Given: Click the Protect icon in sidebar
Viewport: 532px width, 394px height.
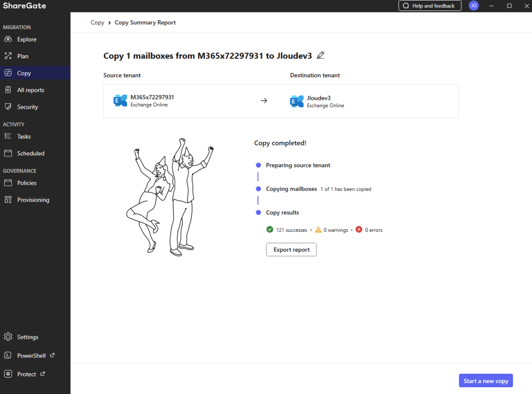Looking at the screenshot, I should tap(8, 374).
